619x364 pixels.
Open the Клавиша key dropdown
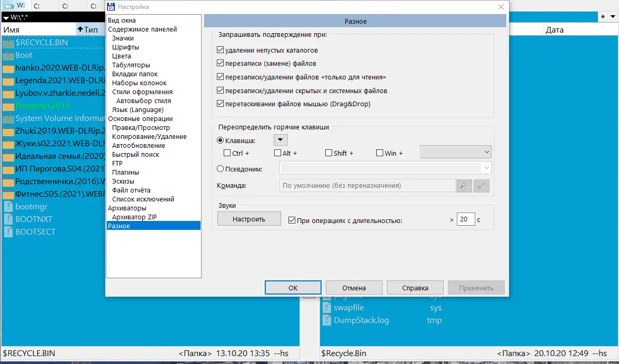[280, 140]
